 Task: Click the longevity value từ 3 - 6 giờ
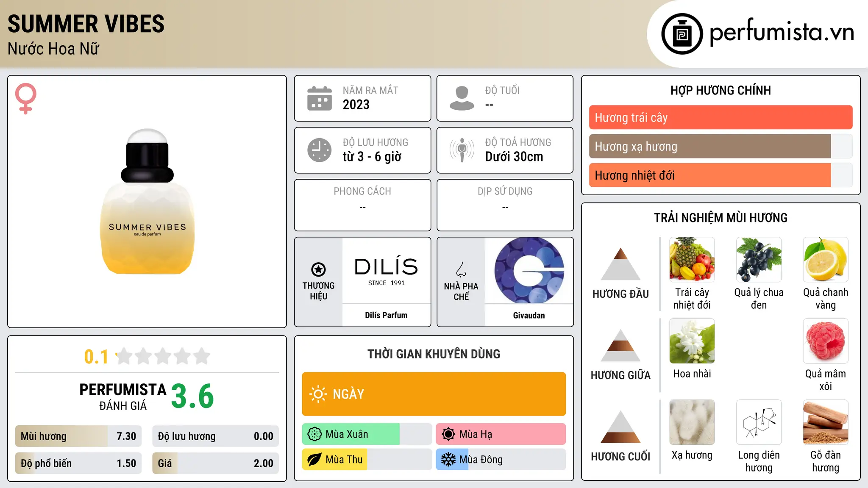[372, 157]
